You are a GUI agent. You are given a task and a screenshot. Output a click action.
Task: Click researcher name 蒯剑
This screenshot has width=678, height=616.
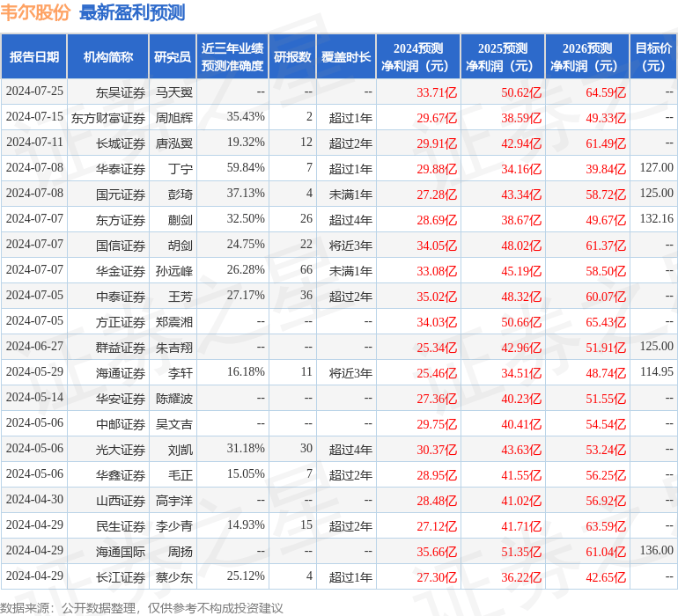coord(181,220)
